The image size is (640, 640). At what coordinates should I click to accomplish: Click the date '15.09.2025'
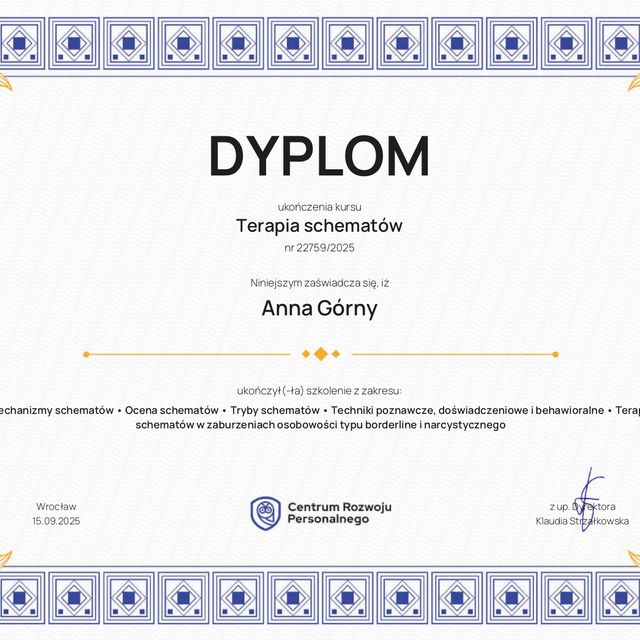point(56,521)
